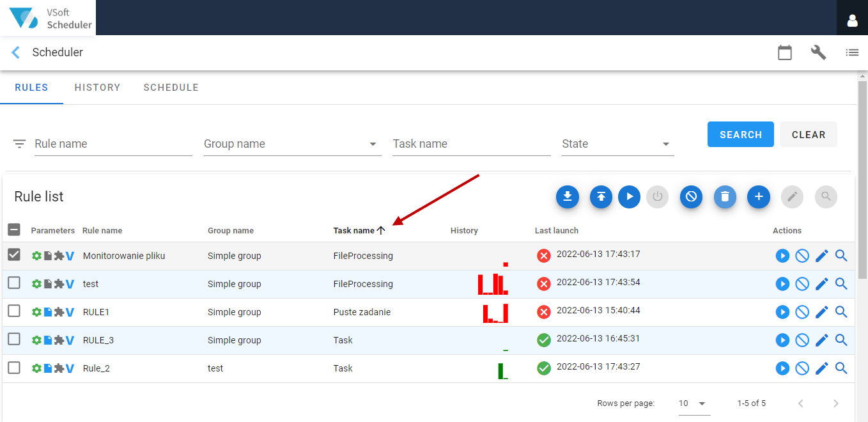Open the wrench settings icon
The image size is (868, 422).
[819, 52]
